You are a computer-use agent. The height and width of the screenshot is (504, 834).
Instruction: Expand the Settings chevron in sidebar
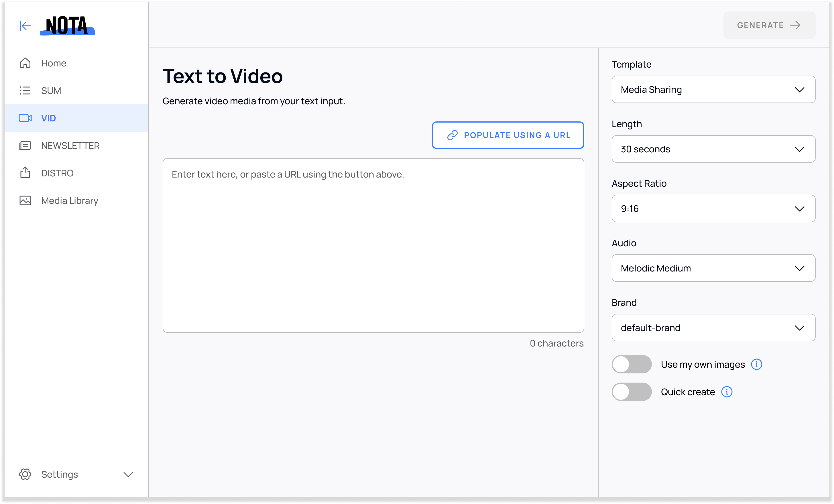[128, 474]
